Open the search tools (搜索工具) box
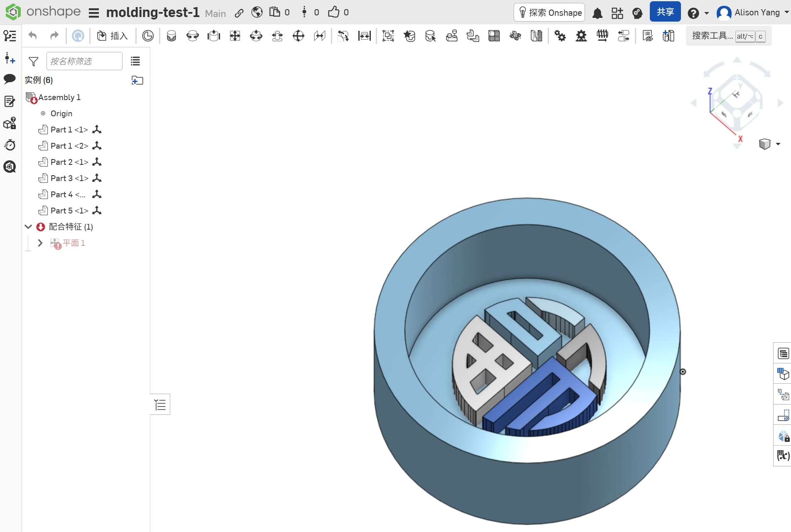The image size is (791, 532). 729,36
